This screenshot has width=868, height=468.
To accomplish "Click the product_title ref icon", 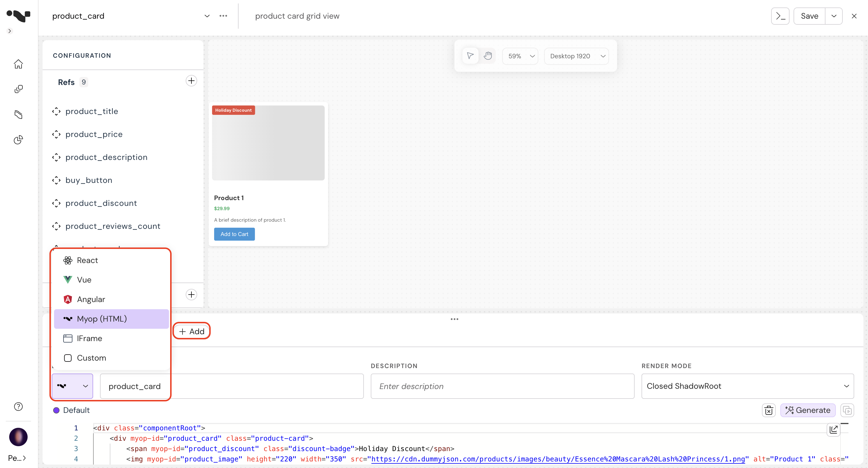I will [56, 111].
